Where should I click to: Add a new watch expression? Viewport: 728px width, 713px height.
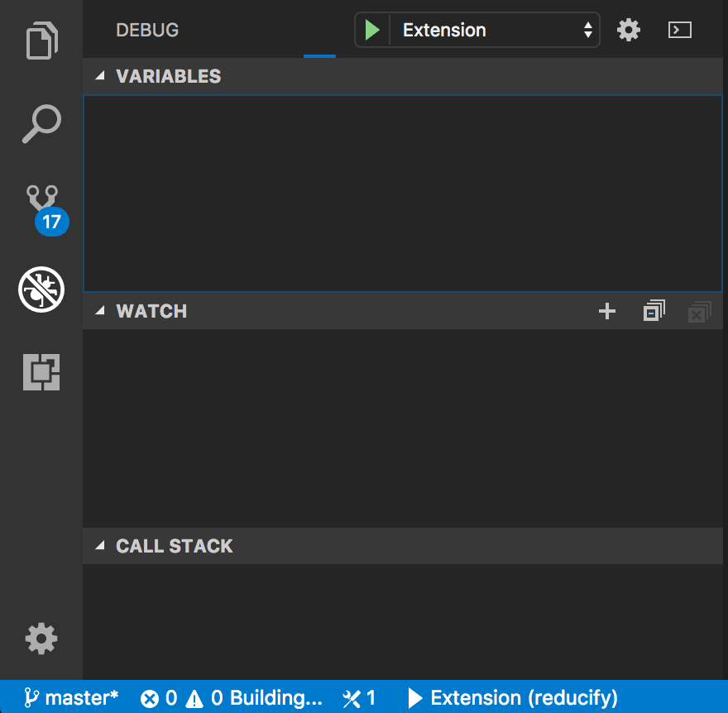coord(606,311)
